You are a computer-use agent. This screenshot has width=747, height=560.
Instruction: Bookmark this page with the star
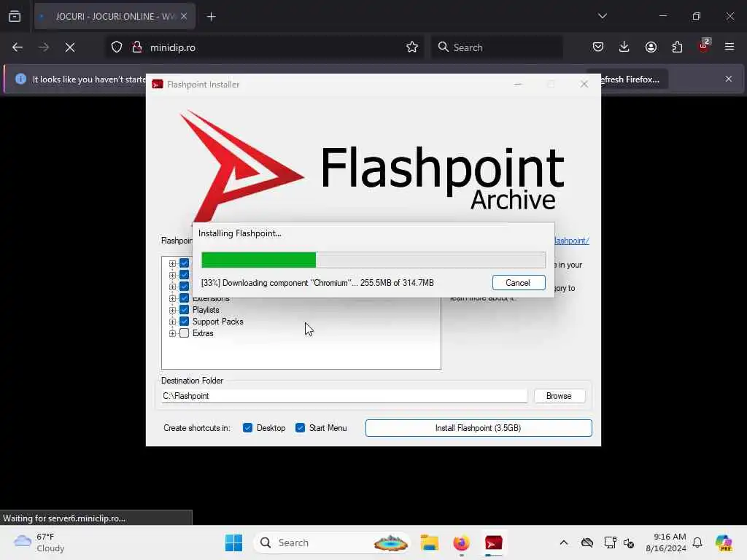[412, 47]
